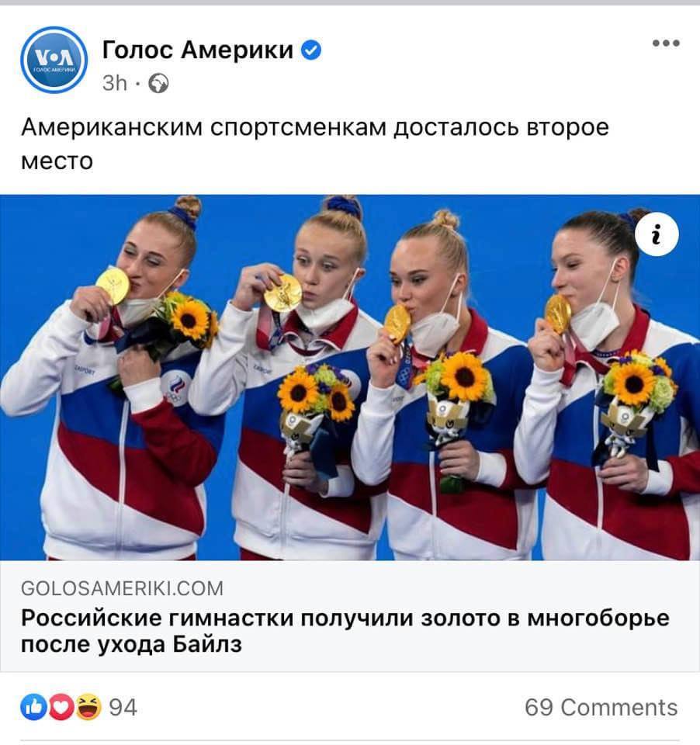Tap the blue thumbs-up like reaction
This screenshot has height=745, width=700.
pyautogui.click(x=33, y=707)
